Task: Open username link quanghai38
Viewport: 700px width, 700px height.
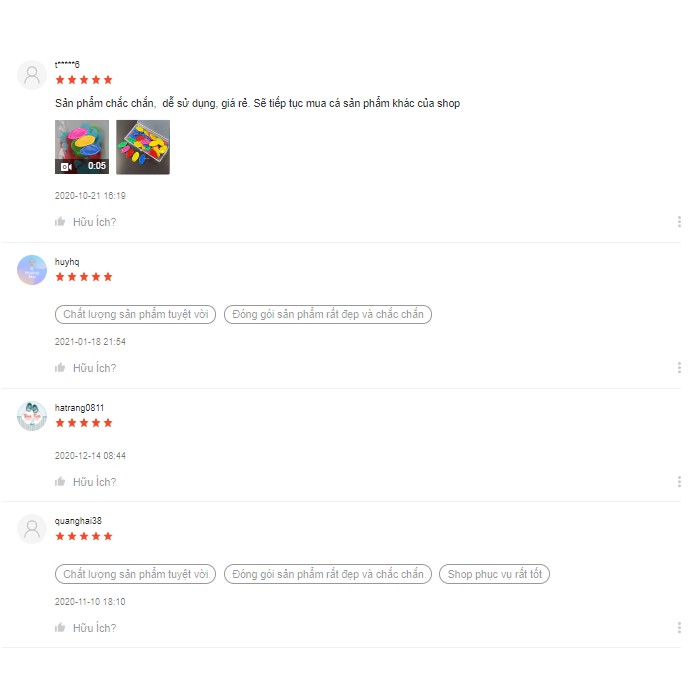Action: pos(78,521)
